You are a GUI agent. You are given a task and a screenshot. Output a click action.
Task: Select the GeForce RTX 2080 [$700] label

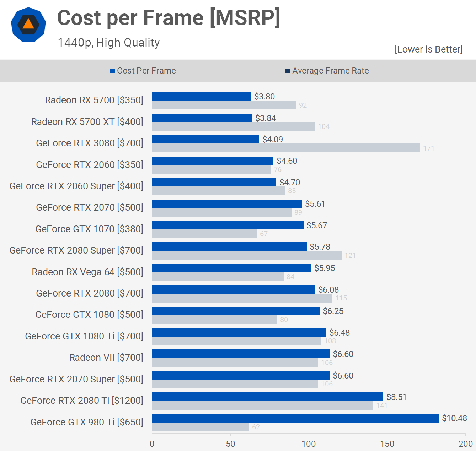(x=90, y=293)
